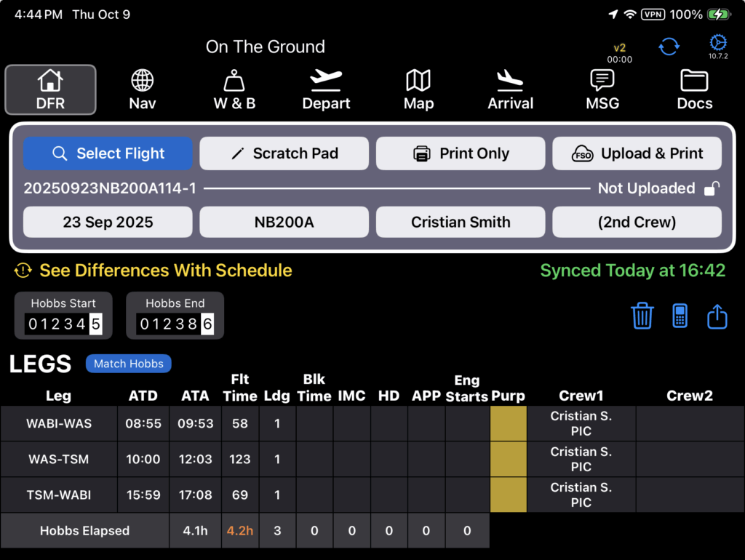Select the (2nd Crew) field
The height and width of the screenshot is (560, 745).
(637, 223)
